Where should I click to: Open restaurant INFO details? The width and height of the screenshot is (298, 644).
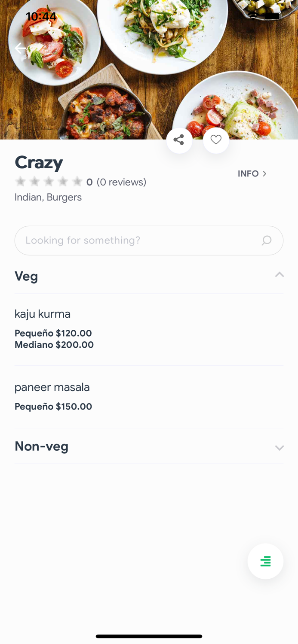click(x=249, y=173)
